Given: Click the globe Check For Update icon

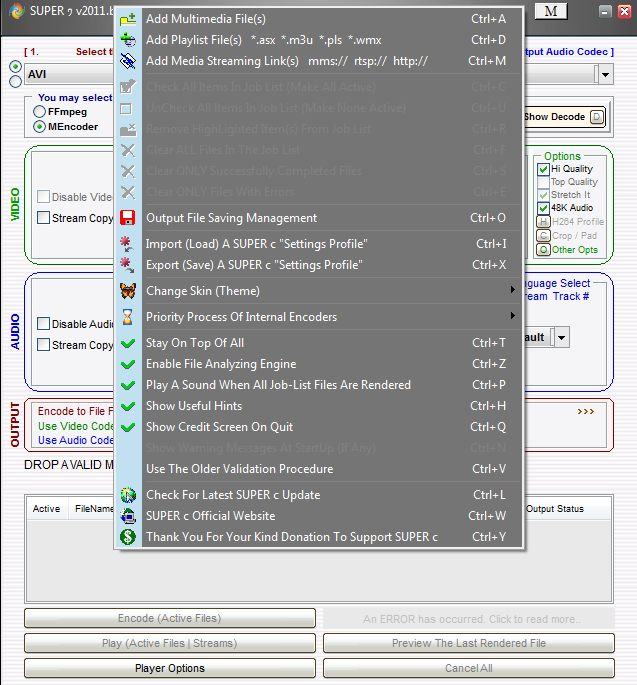Looking at the screenshot, I should 128,495.
